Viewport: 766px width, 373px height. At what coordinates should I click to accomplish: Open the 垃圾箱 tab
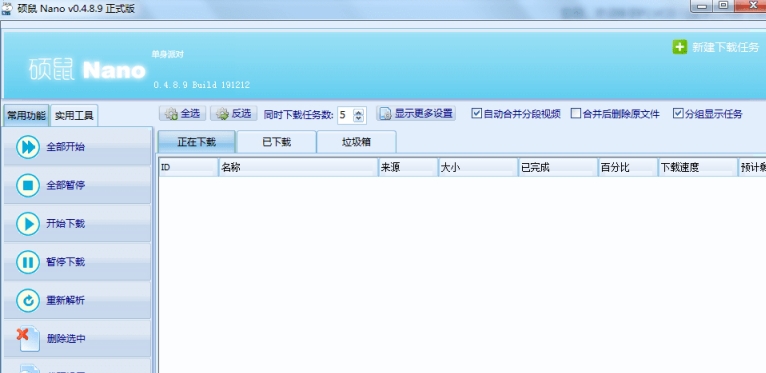point(356,142)
